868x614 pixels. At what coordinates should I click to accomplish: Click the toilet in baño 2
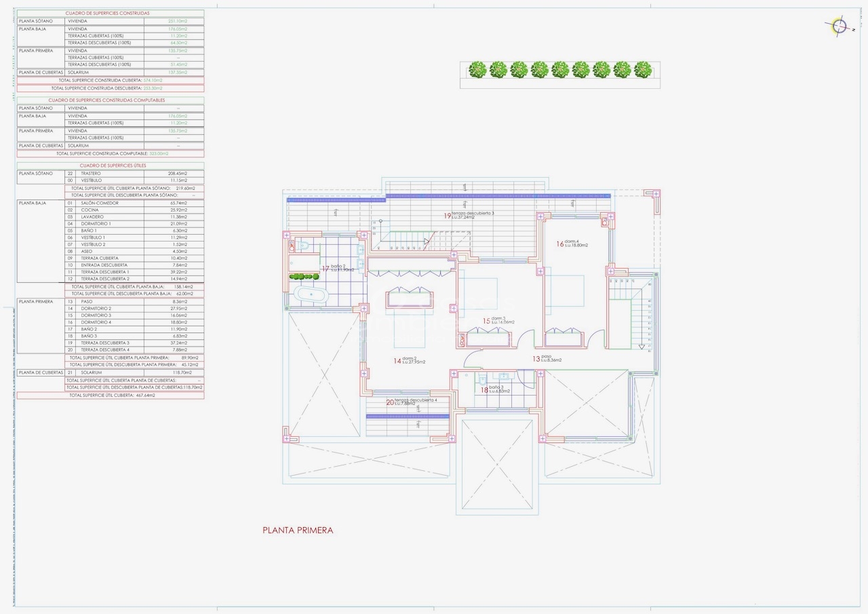[302, 246]
